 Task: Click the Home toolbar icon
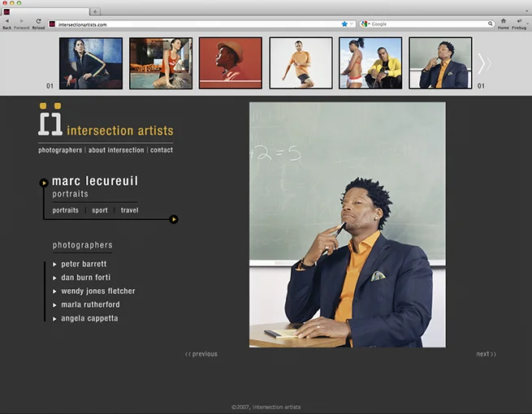coord(503,24)
